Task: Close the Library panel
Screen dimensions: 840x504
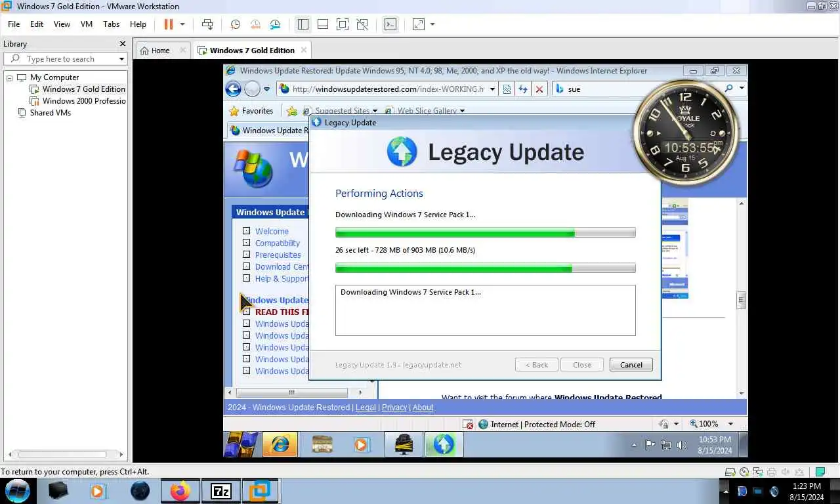Action: [122, 44]
